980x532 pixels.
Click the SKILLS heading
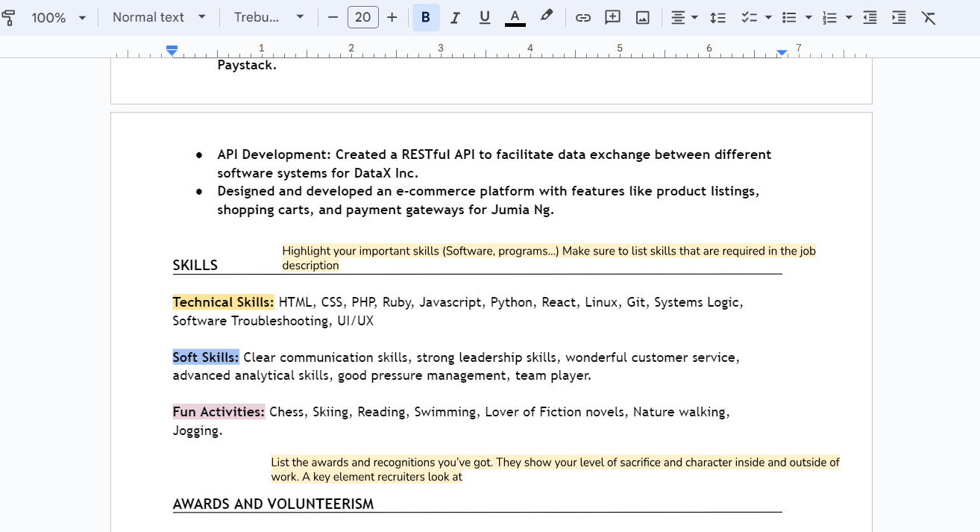click(x=195, y=266)
